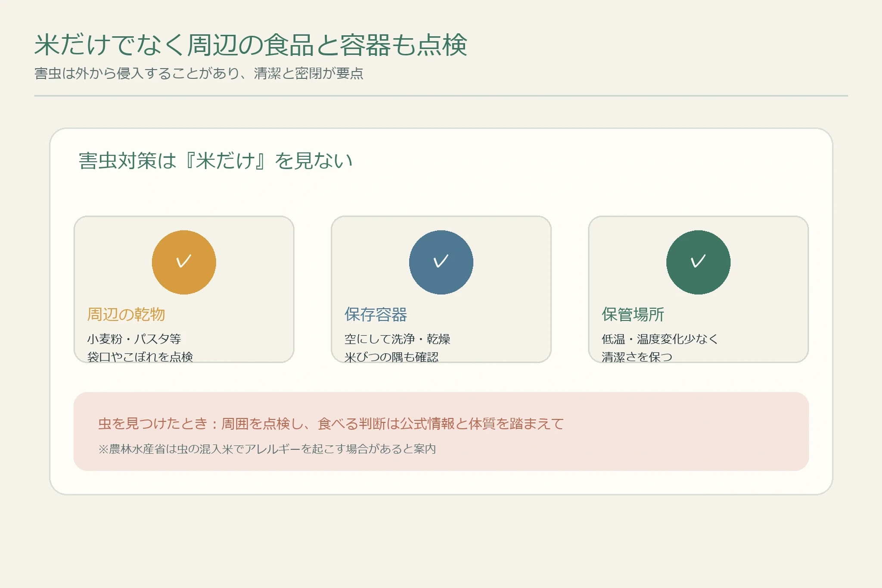Click the blue checkmark circle icon

[x=441, y=262]
